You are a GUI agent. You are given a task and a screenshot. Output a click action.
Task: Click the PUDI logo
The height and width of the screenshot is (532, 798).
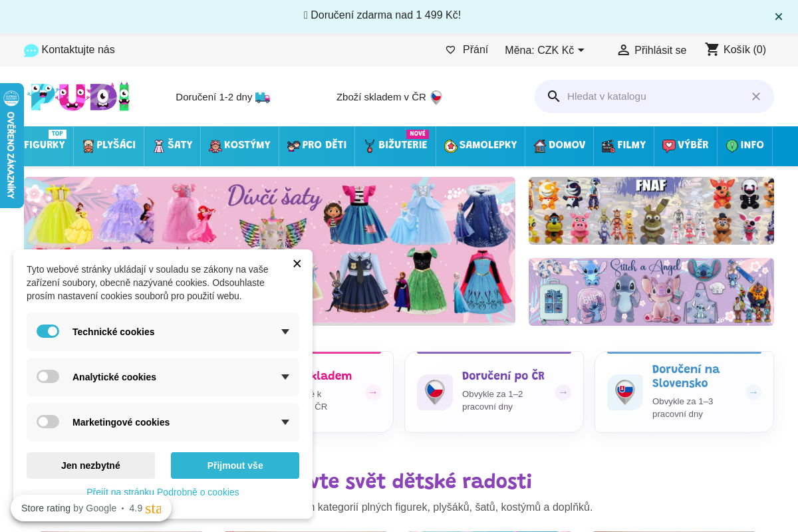tap(80, 96)
